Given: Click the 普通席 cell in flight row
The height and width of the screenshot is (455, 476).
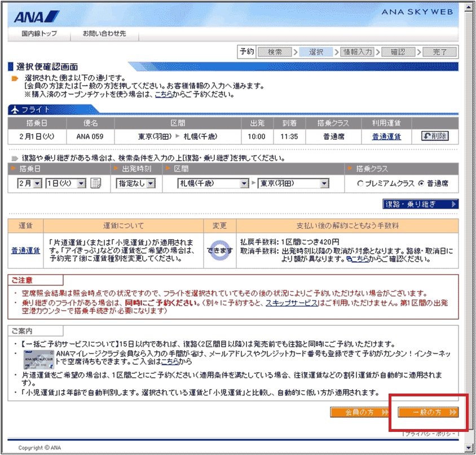Looking at the screenshot, I should (x=334, y=136).
